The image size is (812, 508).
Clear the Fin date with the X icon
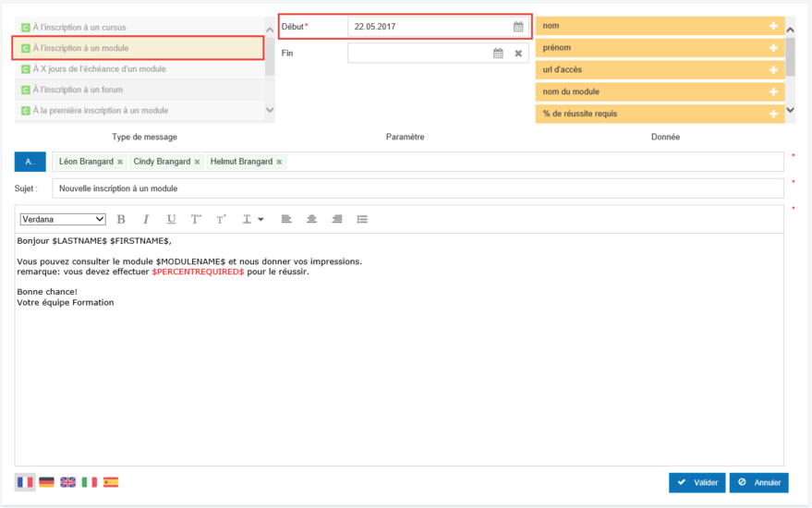point(518,54)
